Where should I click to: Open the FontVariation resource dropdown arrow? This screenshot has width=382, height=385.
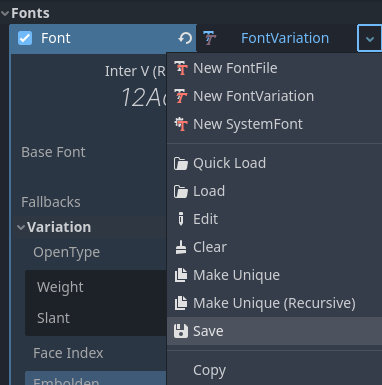coord(369,38)
